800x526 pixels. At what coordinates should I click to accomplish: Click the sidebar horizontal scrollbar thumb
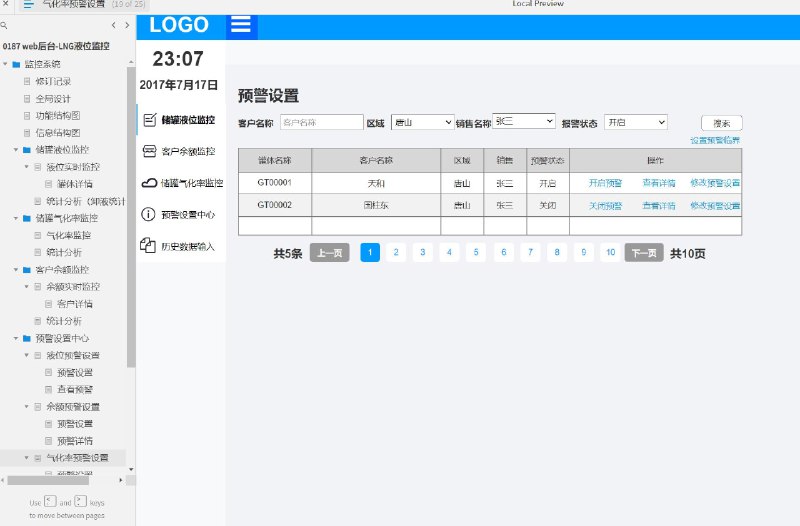48,480
